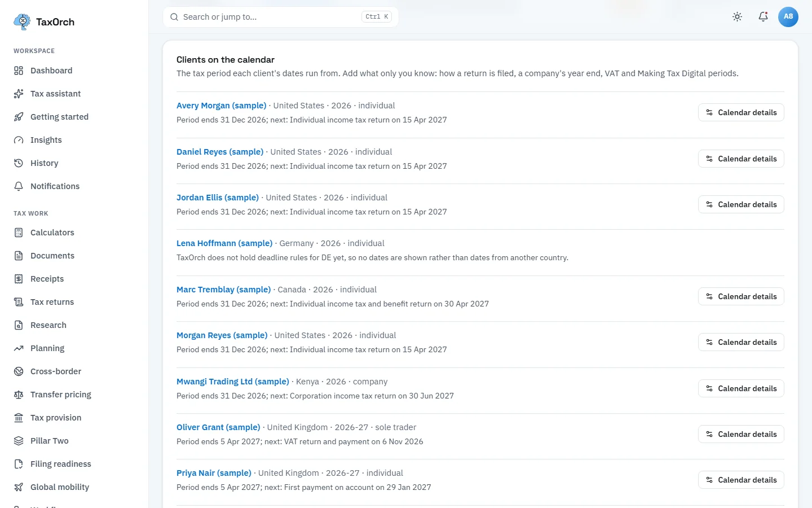Click the Cross-border globe icon

pyautogui.click(x=19, y=371)
